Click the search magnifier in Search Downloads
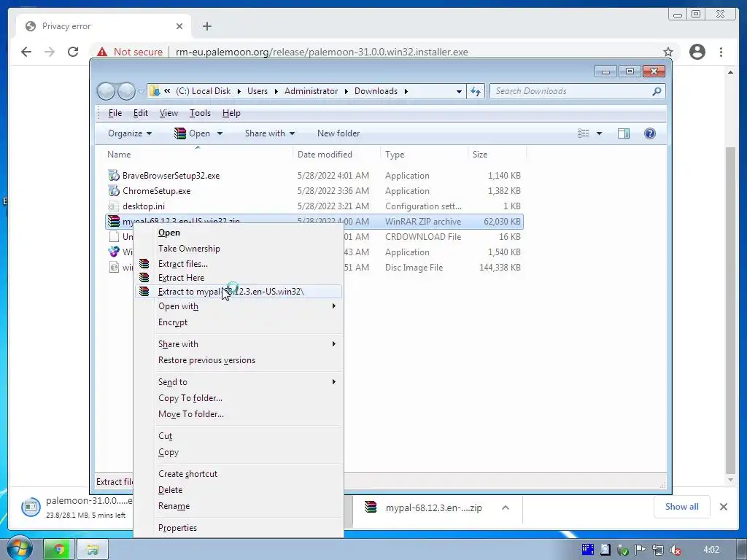This screenshot has height=560, width=747. pyautogui.click(x=657, y=91)
